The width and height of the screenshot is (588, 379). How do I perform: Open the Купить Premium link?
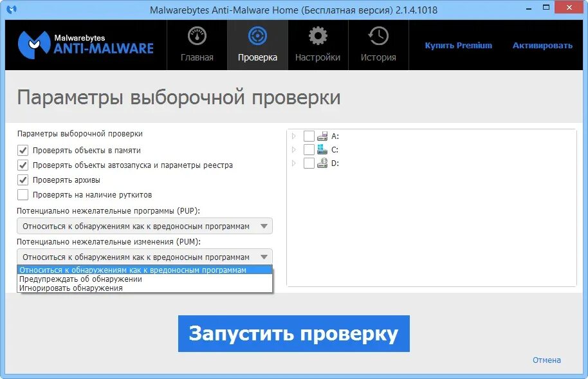[x=458, y=46]
